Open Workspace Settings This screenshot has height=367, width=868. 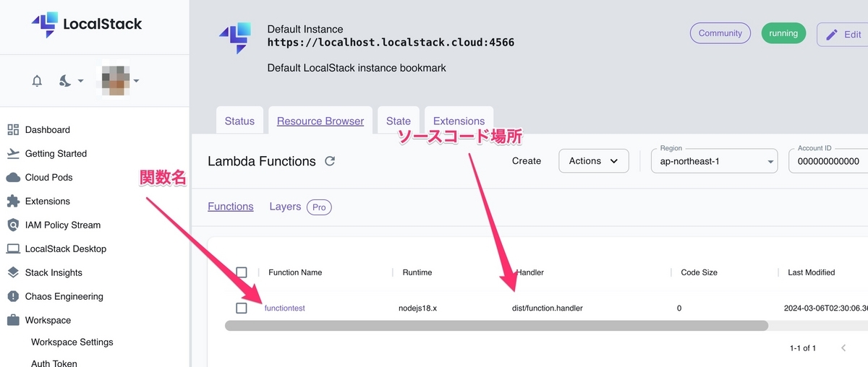click(x=72, y=342)
